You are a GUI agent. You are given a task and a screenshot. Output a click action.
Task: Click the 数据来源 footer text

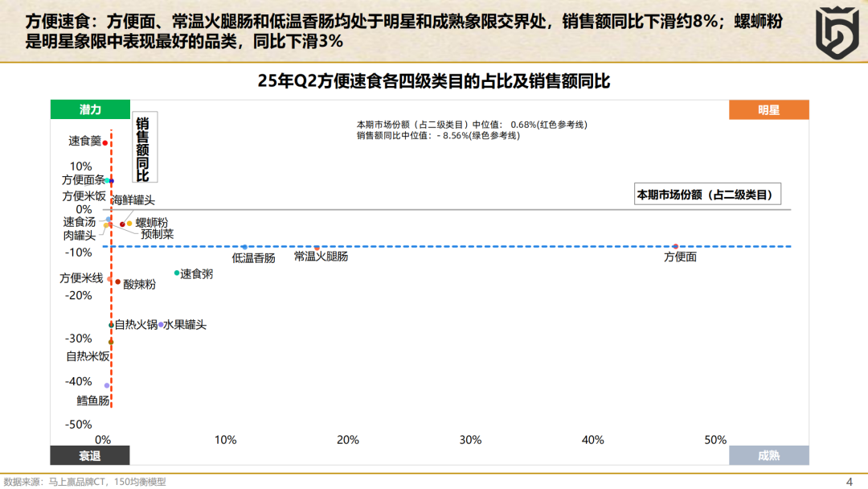pos(84,482)
